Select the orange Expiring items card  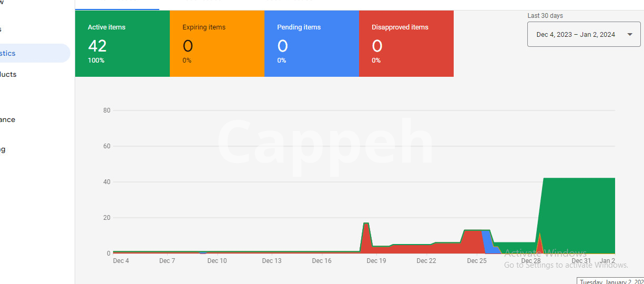(217, 44)
